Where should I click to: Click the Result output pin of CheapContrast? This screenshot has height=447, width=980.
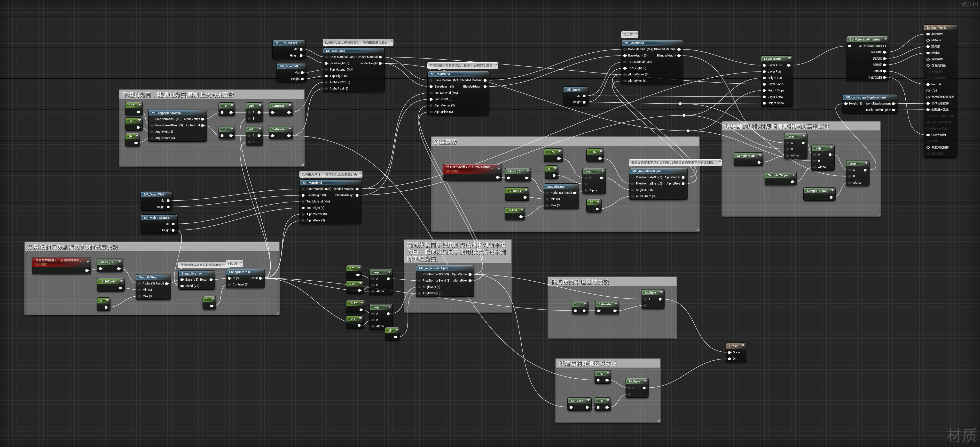click(261, 278)
